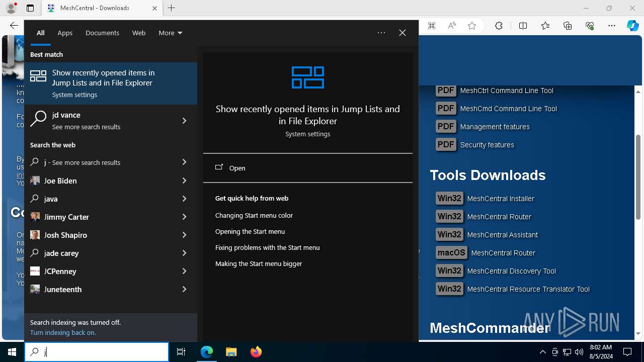644x362 pixels.
Task: Click macOS badge for MeshCentral Router
Action: [451, 253]
